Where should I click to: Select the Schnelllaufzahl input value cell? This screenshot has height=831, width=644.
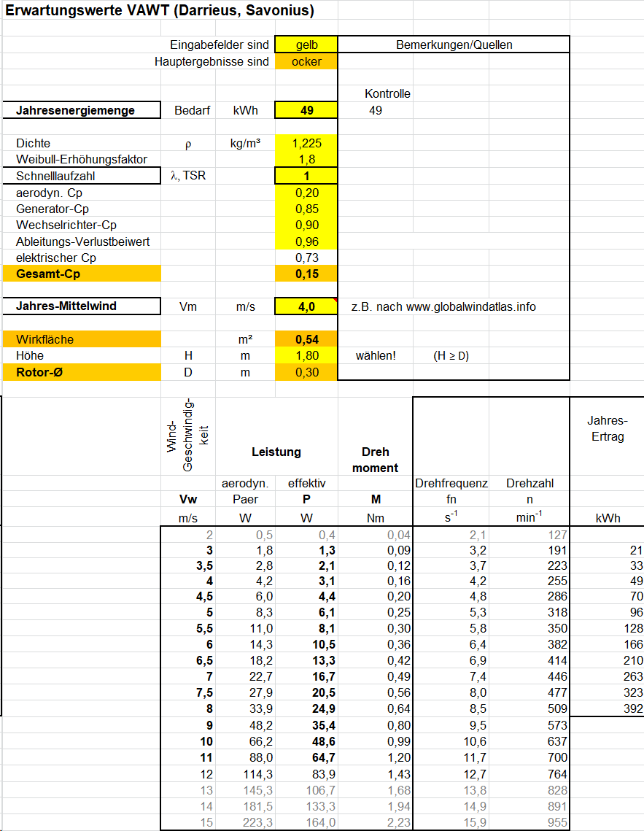pos(306,176)
